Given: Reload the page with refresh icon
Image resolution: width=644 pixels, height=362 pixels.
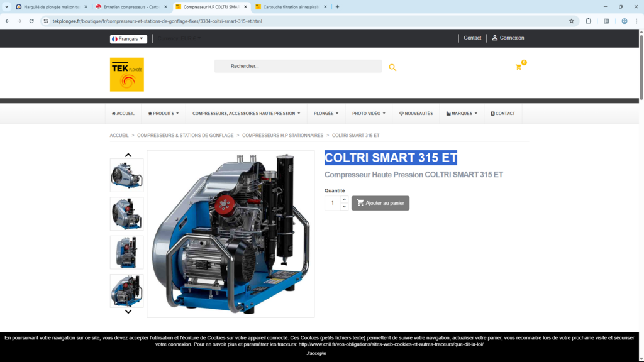Looking at the screenshot, I should click(x=31, y=21).
